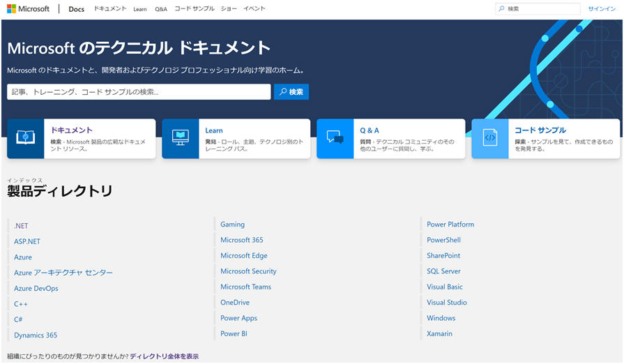Open イベント in the top navigation bar

(254, 8)
